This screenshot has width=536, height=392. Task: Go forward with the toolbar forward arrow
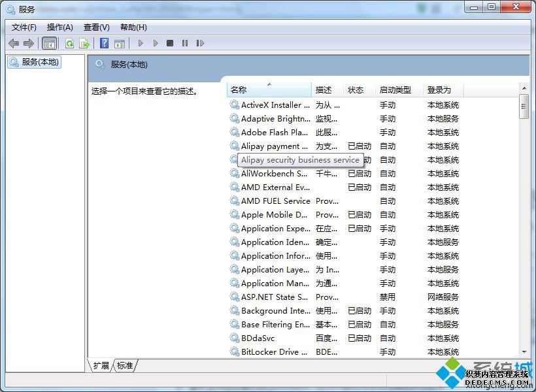[28, 43]
